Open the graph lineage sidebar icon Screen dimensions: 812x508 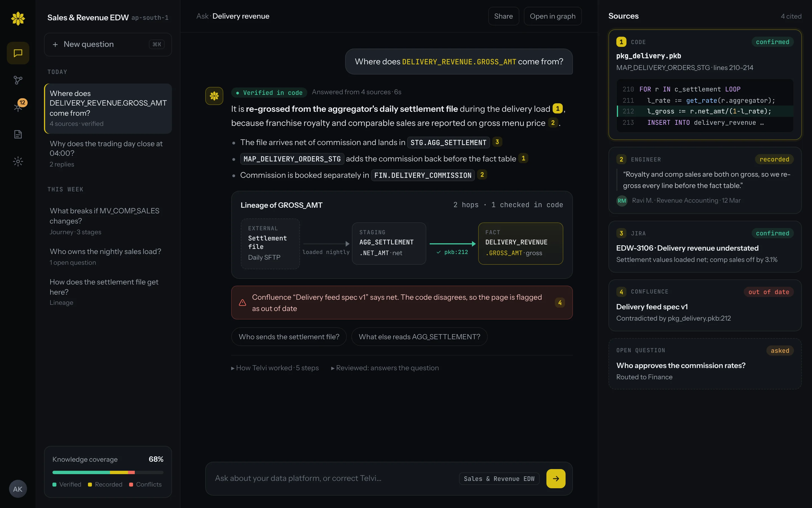(x=18, y=80)
